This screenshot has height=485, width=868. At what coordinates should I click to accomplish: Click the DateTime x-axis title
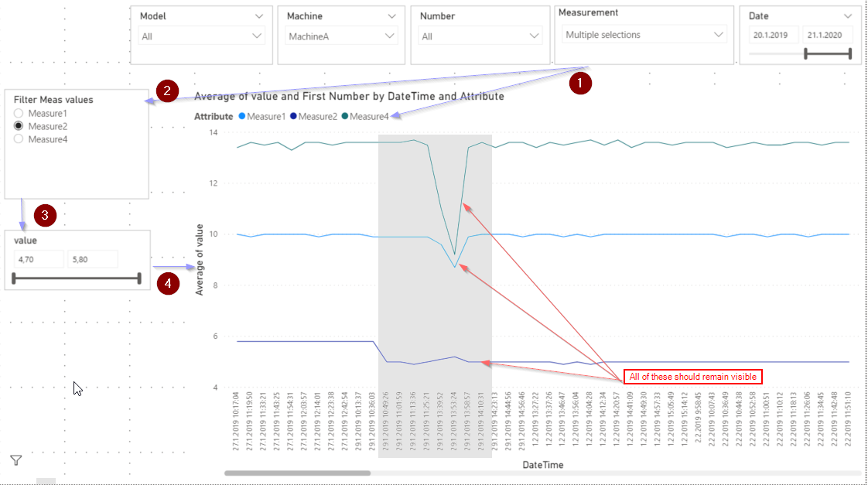(542, 465)
